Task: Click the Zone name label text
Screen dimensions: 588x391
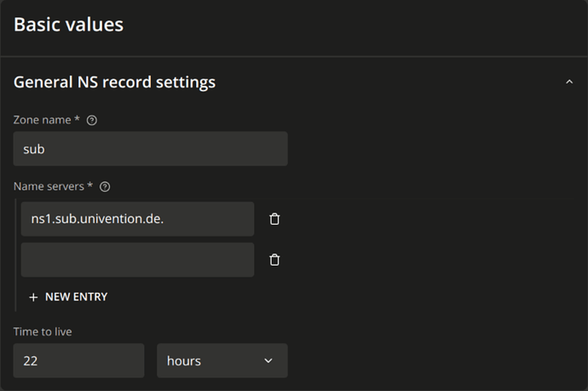Action: coord(42,120)
